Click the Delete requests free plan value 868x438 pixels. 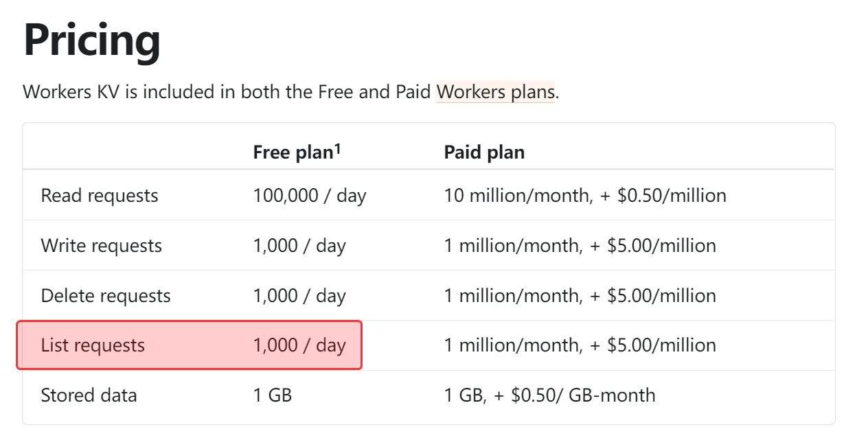tap(299, 296)
